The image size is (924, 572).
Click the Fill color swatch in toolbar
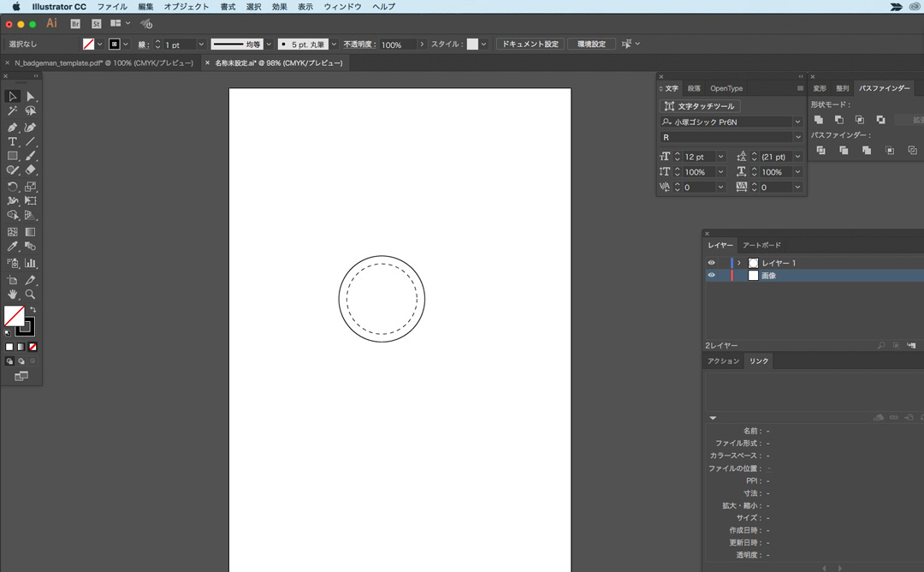(x=14, y=316)
